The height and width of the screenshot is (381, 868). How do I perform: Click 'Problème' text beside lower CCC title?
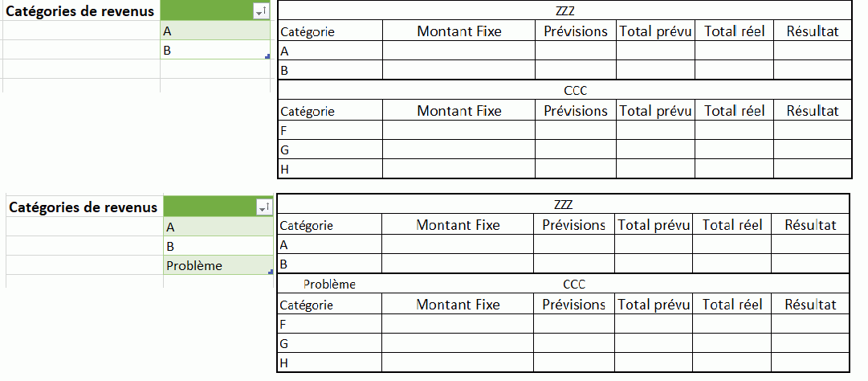coord(329,284)
